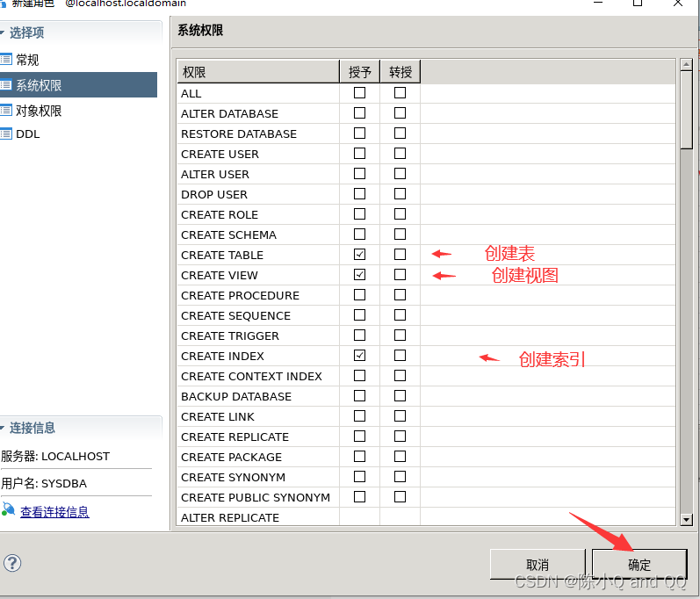700x599 pixels.
Task: Select the CREATE TABLE row label
Action: click(x=222, y=256)
